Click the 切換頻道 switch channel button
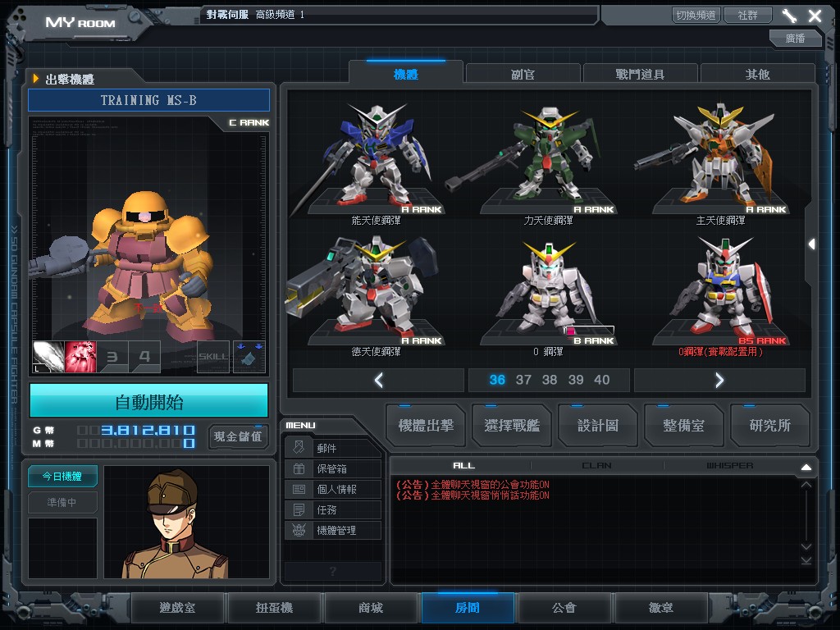The height and width of the screenshot is (630, 840). pyautogui.click(x=696, y=15)
